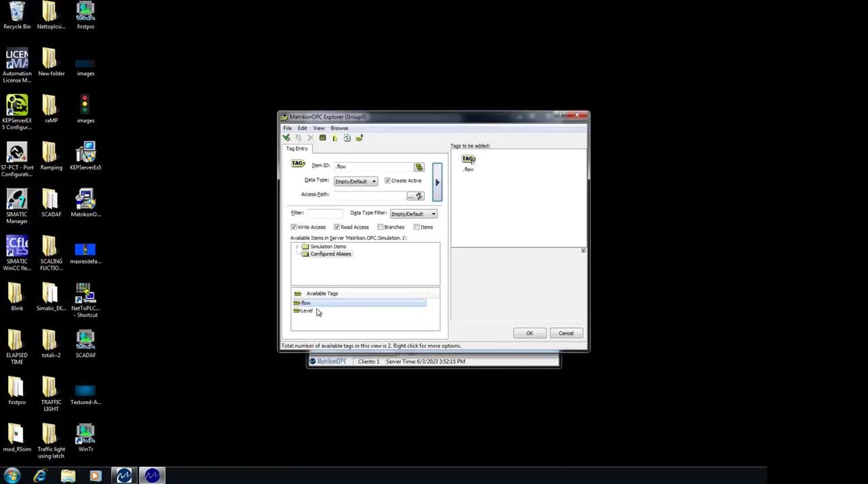This screenshot has width=868, height=484.
Task: Click inside the Filter input field
Action: pyautogui.click(x=324, y=213)
